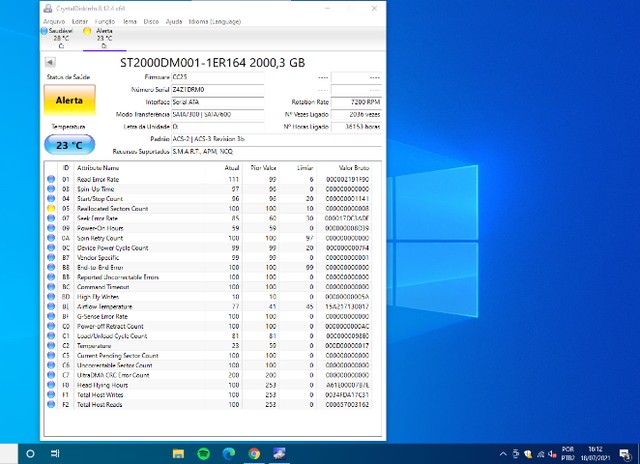Click the yellow Alerta health status button

[69, 100]
